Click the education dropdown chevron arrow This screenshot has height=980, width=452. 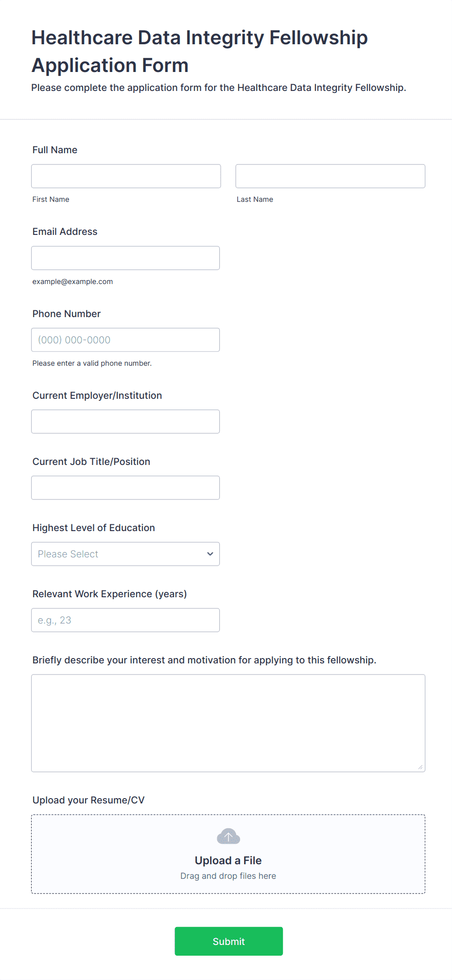pyautogui.click(x=210, y=554)
